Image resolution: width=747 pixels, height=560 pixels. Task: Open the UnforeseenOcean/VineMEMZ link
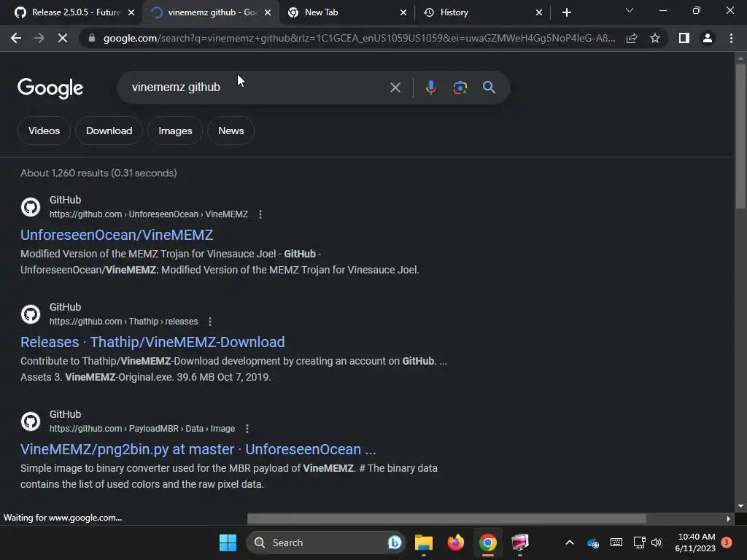pos(117,235)
